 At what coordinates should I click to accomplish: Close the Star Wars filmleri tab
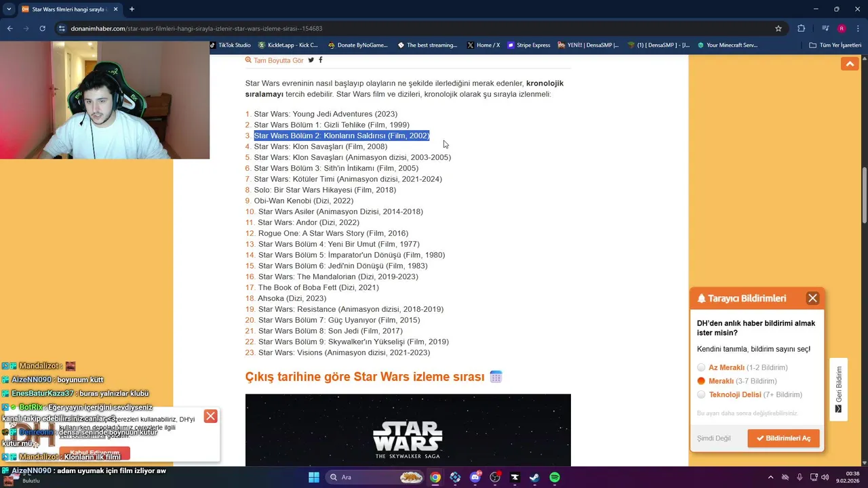(x=115, y=9)
